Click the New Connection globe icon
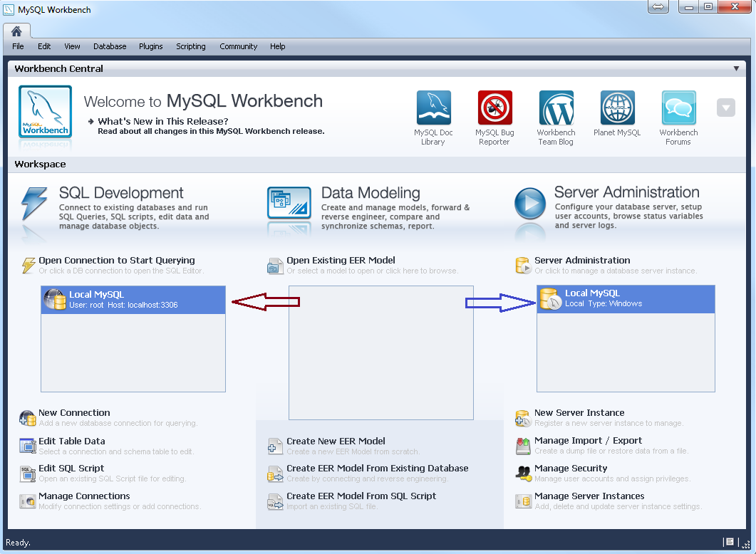 coord(28,418)
